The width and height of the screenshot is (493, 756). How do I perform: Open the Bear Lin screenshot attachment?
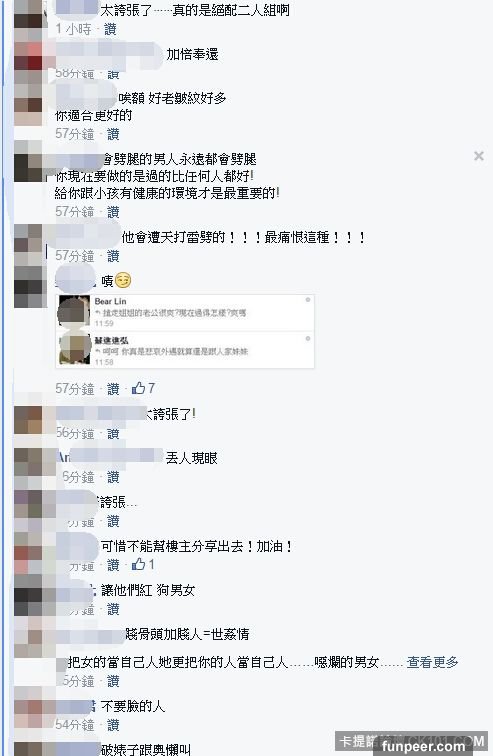click(x=185, y=331)
